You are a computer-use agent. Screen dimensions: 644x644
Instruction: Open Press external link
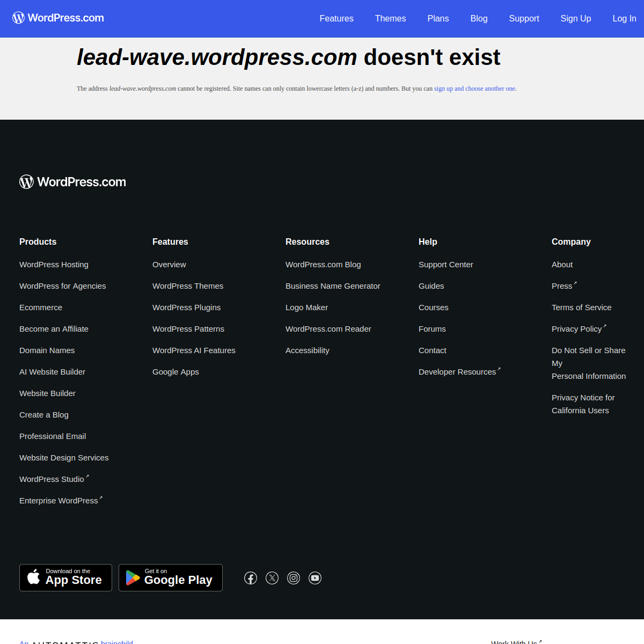point(564,286)
